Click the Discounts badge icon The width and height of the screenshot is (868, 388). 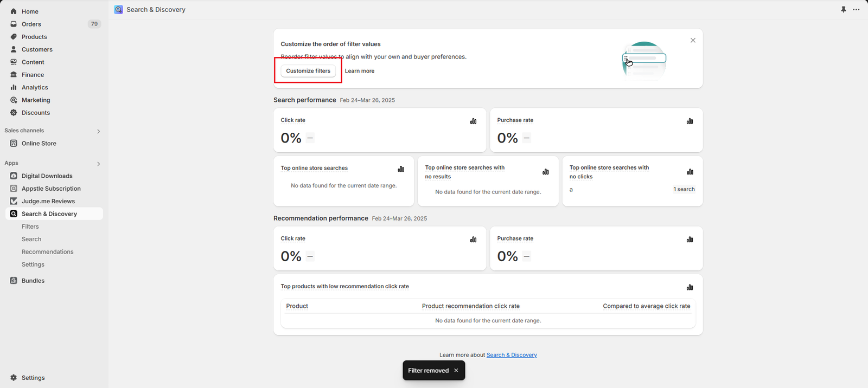14,113
